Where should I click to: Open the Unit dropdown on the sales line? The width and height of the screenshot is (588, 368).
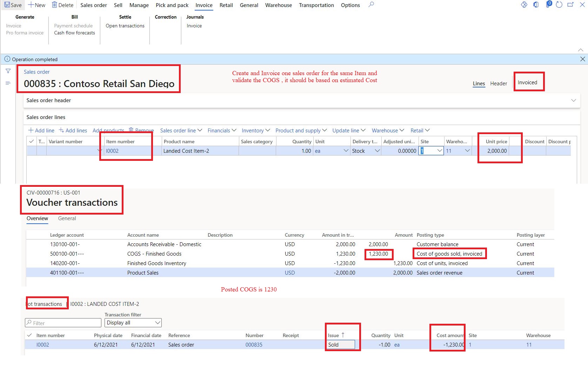click(x=346, y=151)
